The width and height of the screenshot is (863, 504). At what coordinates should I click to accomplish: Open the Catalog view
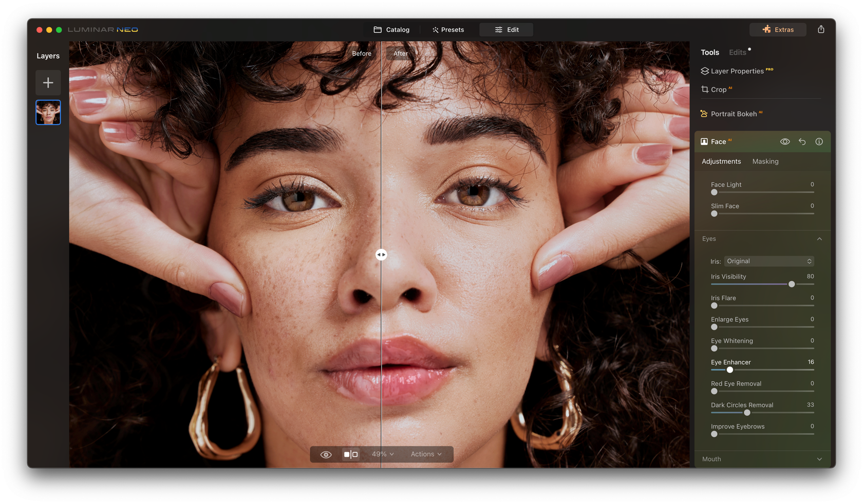pyautogui.click(x=391, y=29)
